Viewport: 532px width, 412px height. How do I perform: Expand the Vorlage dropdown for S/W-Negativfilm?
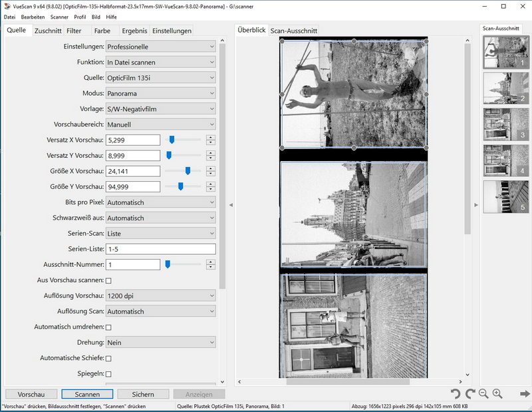[161, 109]
